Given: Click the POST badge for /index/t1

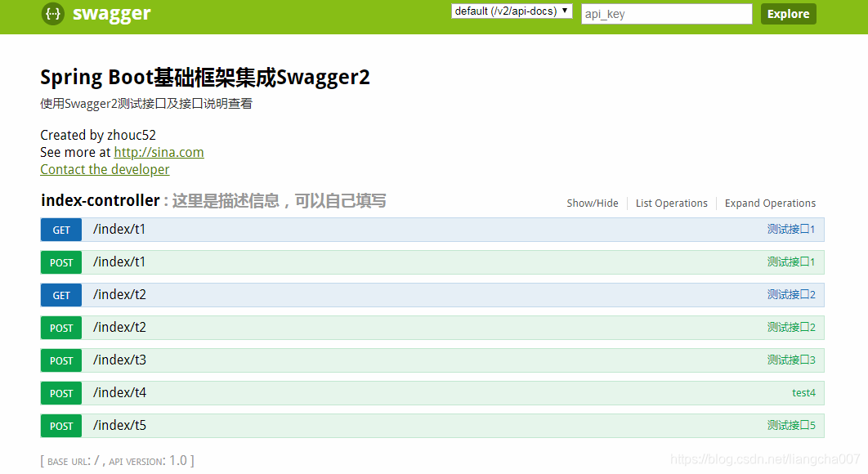Looking at the screenshot, I should pyautogui.click(x=61, y=262).
